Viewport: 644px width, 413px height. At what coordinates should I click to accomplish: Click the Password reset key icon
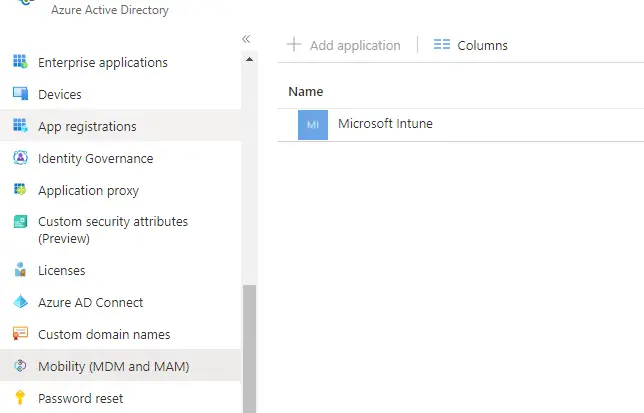point(20,397)
